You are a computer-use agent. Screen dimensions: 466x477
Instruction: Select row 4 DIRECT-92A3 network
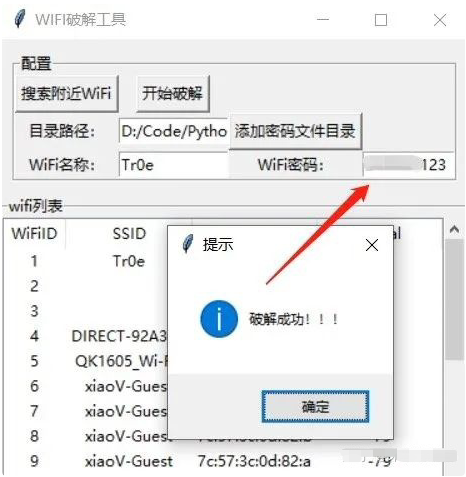coord(223,336)
